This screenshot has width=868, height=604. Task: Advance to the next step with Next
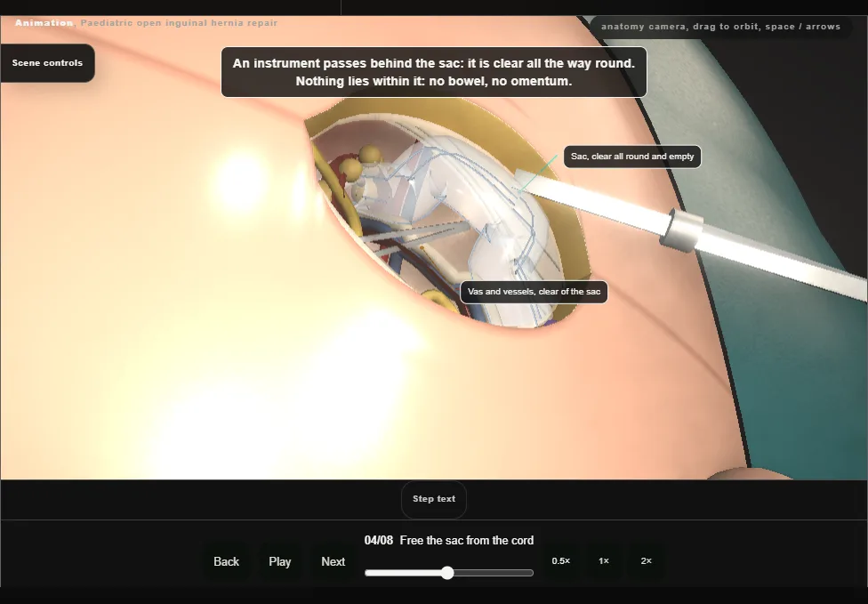[x=333, y=561]
